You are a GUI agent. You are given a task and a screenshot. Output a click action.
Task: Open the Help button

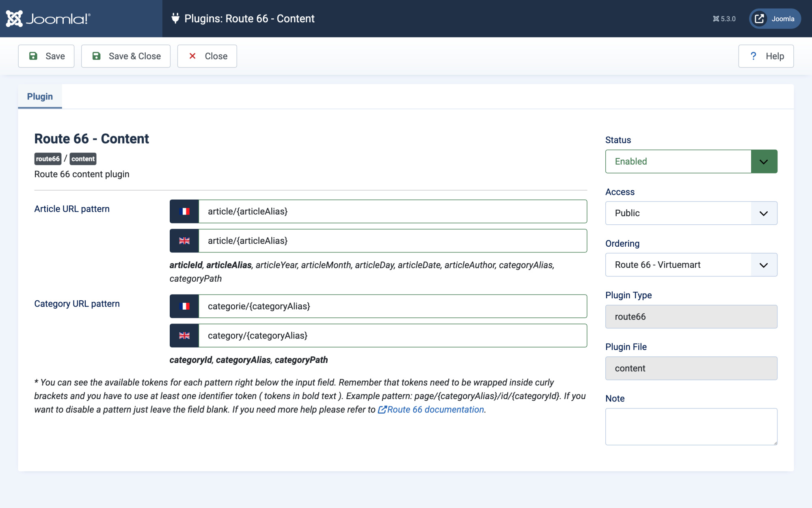click(x=766, y=56)
